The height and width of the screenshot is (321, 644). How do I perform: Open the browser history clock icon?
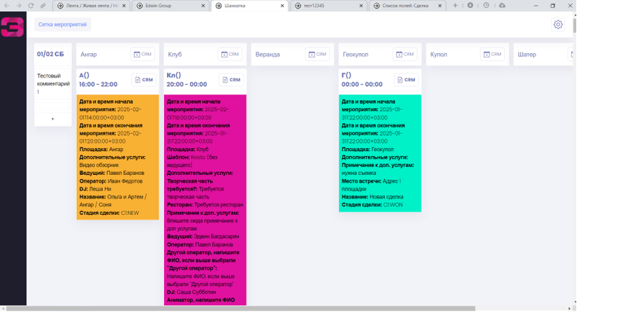click(486, 6)
